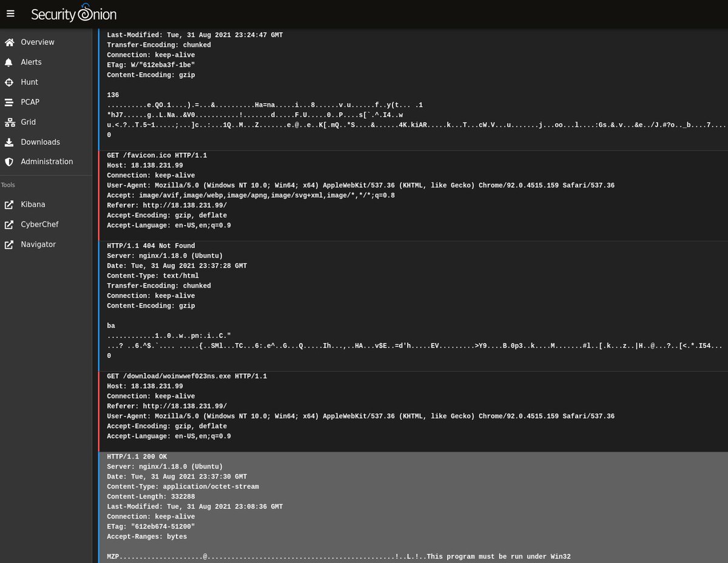Click the PCAP icon in sidebar
The width and height of the screenshot is (728, 563).
point(9,103)
